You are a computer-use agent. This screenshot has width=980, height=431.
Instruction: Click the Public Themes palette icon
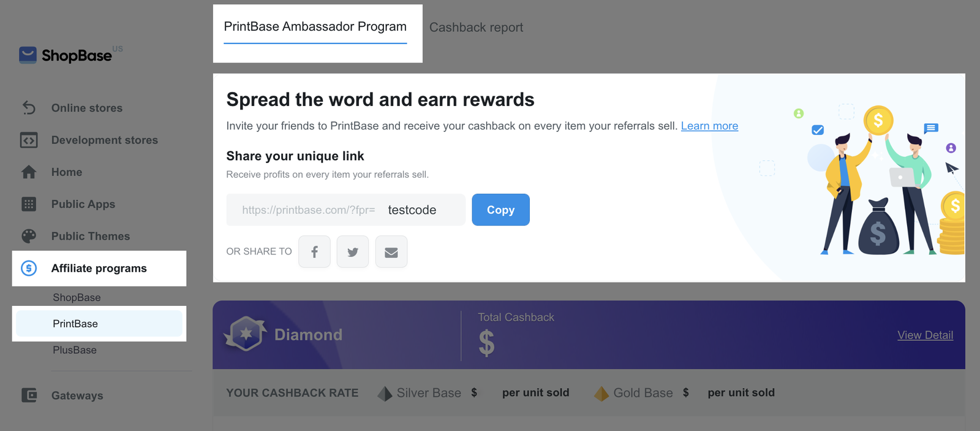(29, 236)
